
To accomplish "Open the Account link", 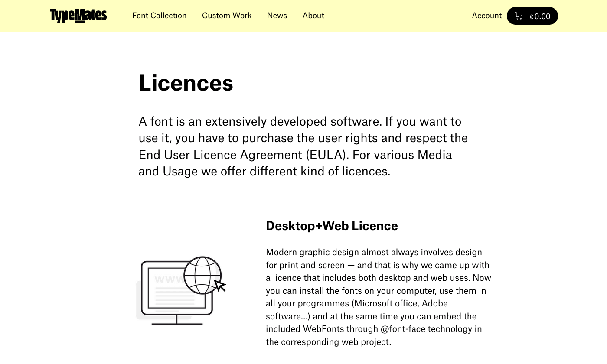I will coord(486,16).
